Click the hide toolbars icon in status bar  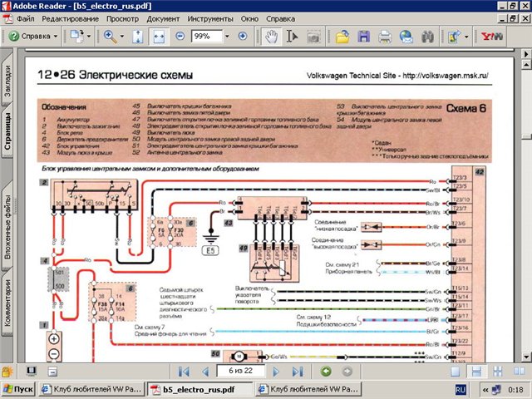[x=52, y=372]
